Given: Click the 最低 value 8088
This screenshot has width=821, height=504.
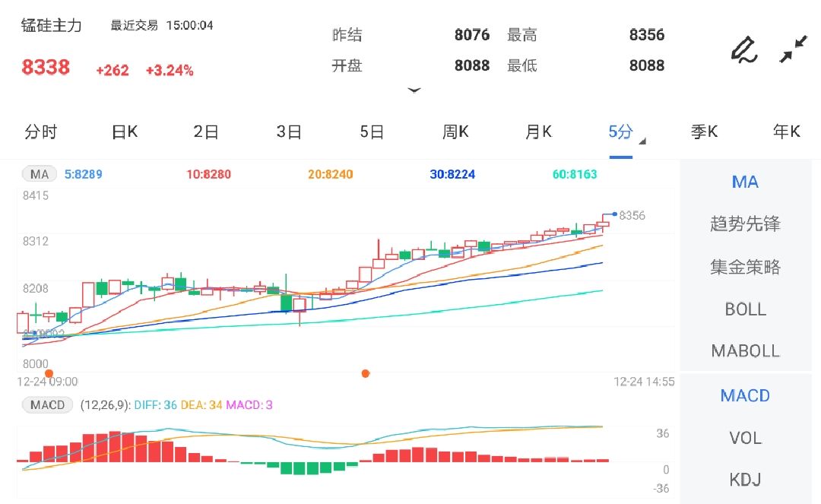Looking at the screenshot, I should (647, 65).
